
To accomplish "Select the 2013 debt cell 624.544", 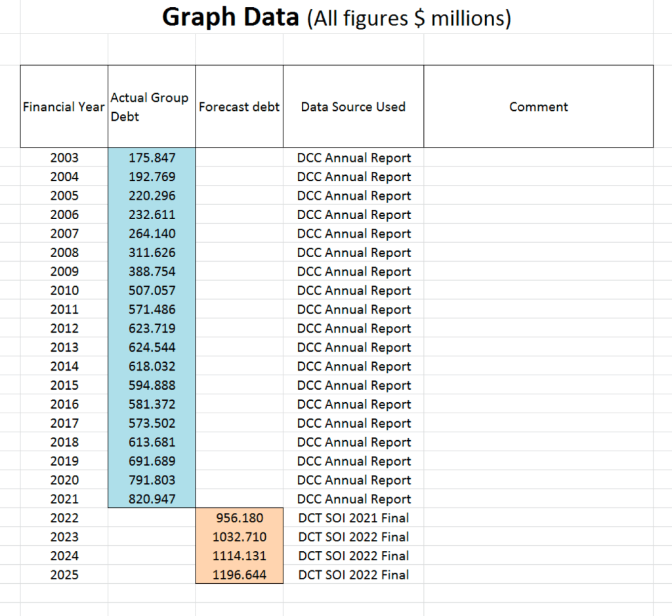I will point(152,347).
